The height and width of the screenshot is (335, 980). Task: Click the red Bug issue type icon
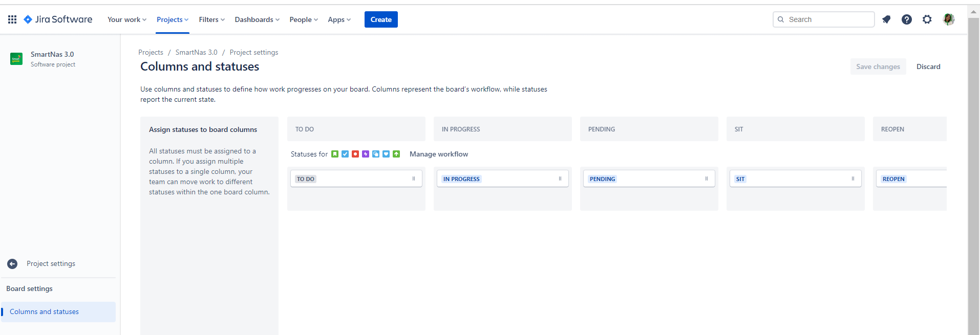pyautogui.click(x=355, y=154)
